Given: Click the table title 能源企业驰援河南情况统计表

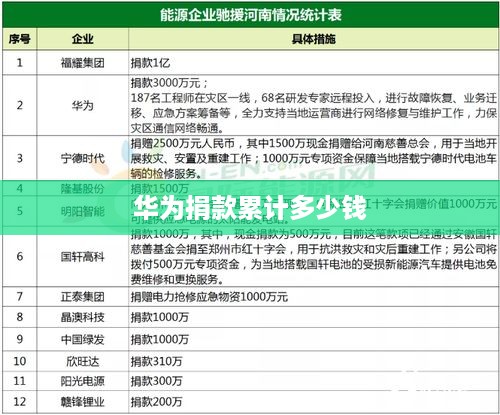Looking at the screenshot, I should tap(251, 15).
